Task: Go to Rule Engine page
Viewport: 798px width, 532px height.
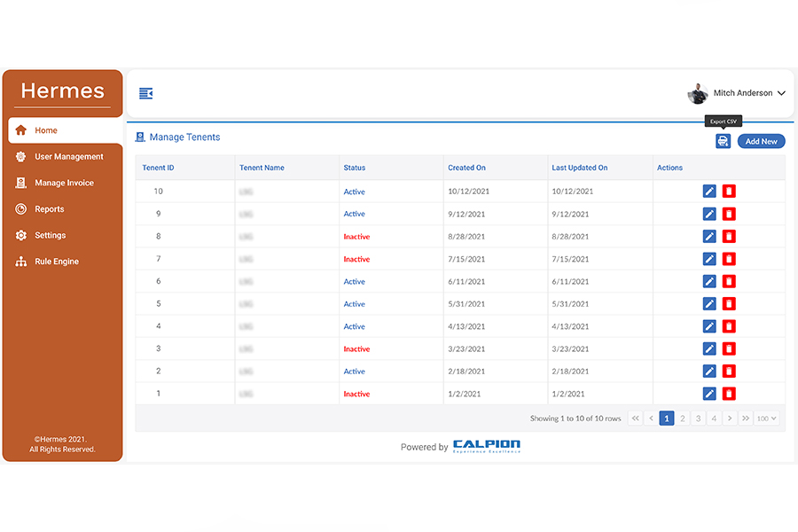Action: pyautogui.click(x=57, y=262)
